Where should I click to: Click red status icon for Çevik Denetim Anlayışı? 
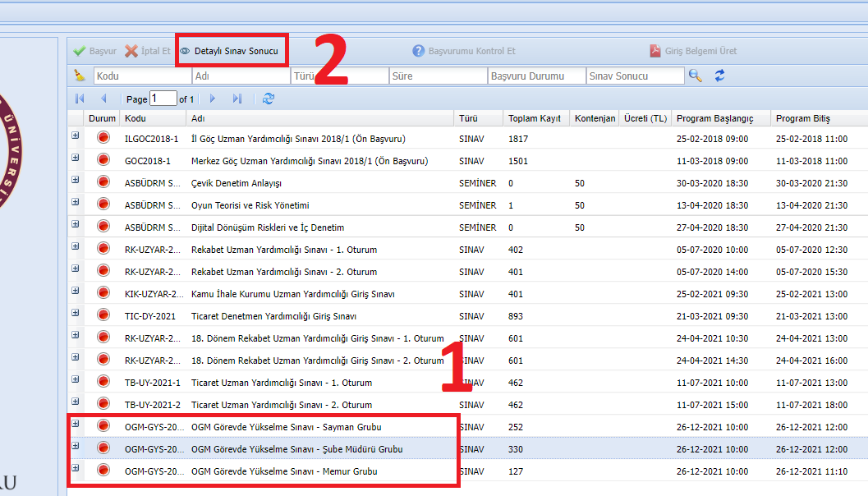click(103, 181)
